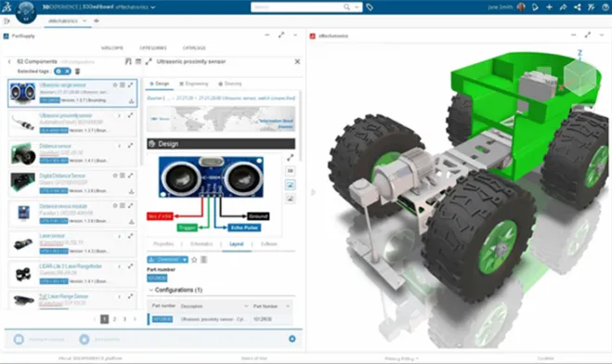Expand the Ultrasonic range sensor card
612x364 pixels.
click(x=130, y=84)
